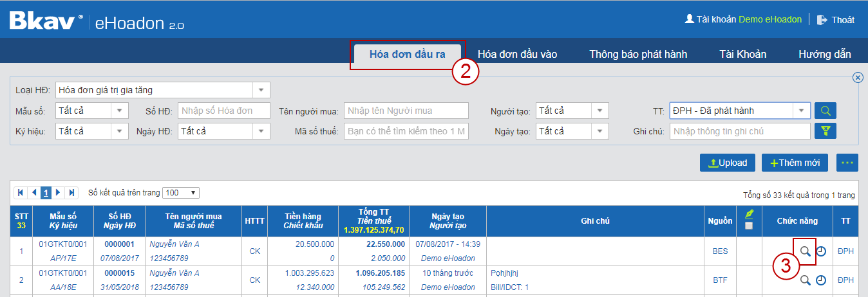Expand the Ngày tạo dropdown

coord(599,131)
